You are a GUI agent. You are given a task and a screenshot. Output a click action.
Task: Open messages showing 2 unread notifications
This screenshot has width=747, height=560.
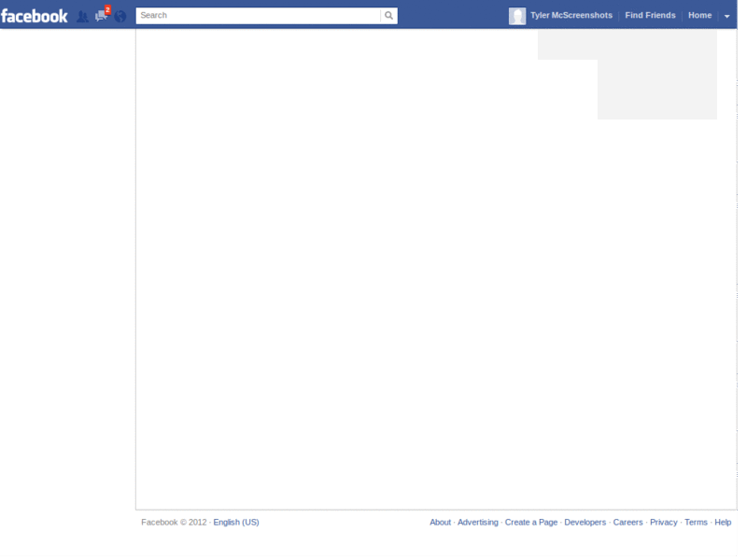tap(100, 15)
